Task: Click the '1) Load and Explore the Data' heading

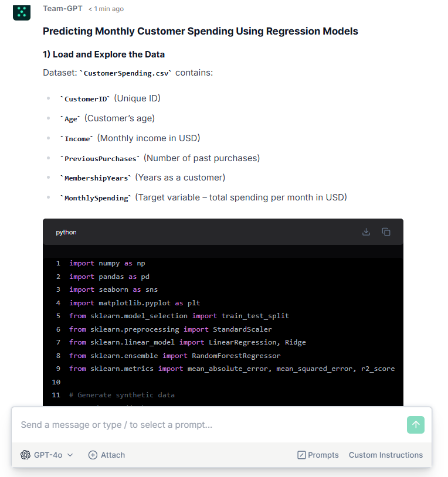Action: click(x=104, y=54)
